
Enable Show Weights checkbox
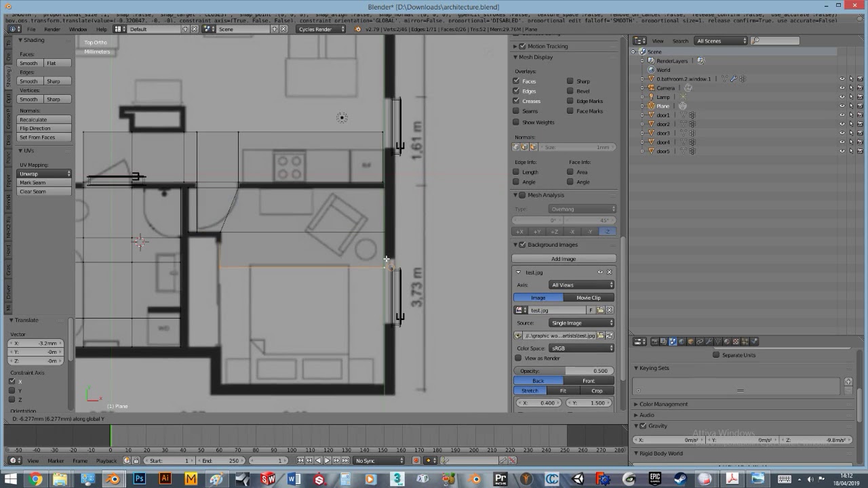tap(516, 123)
